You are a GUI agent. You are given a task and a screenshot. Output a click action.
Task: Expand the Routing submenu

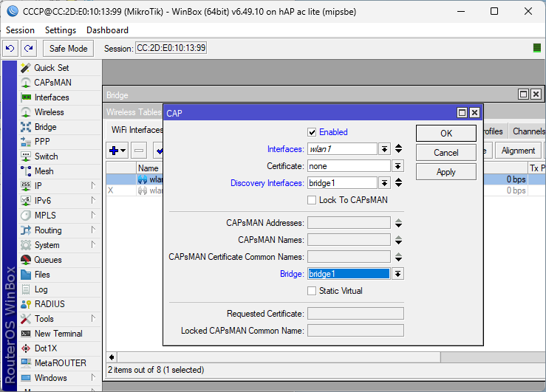coord(93,230)
